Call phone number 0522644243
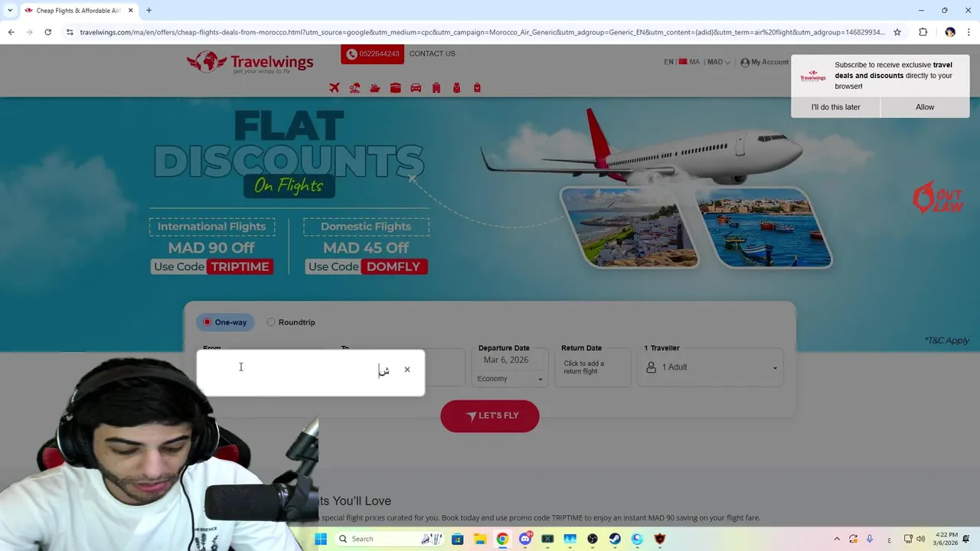 coord(372,54)
